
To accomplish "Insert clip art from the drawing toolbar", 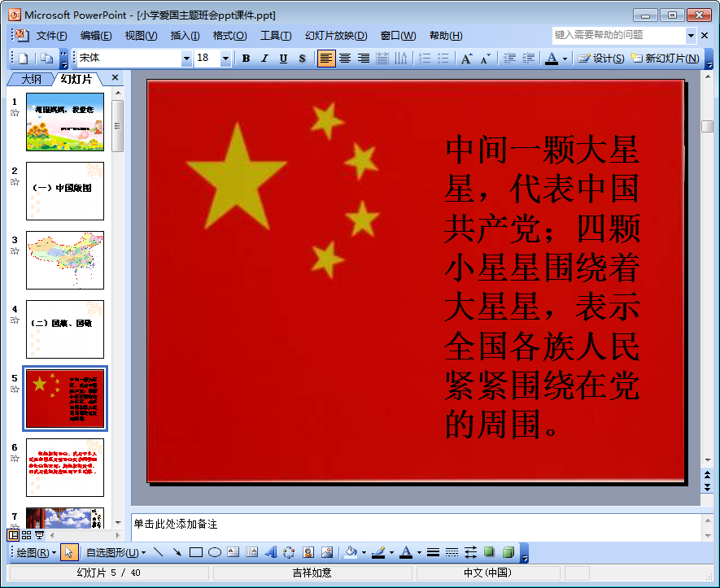I will (308, 552).
